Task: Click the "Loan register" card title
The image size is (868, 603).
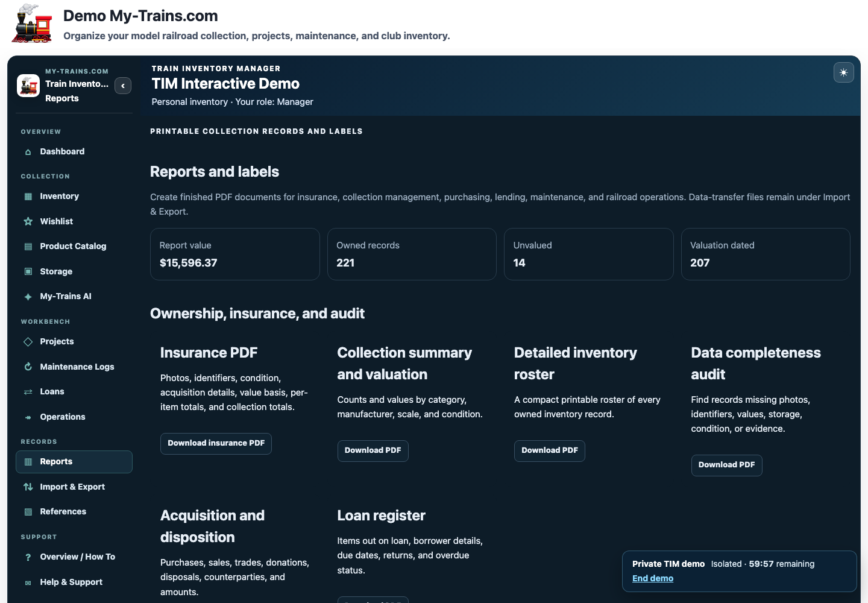Action: tap(381, 516)
